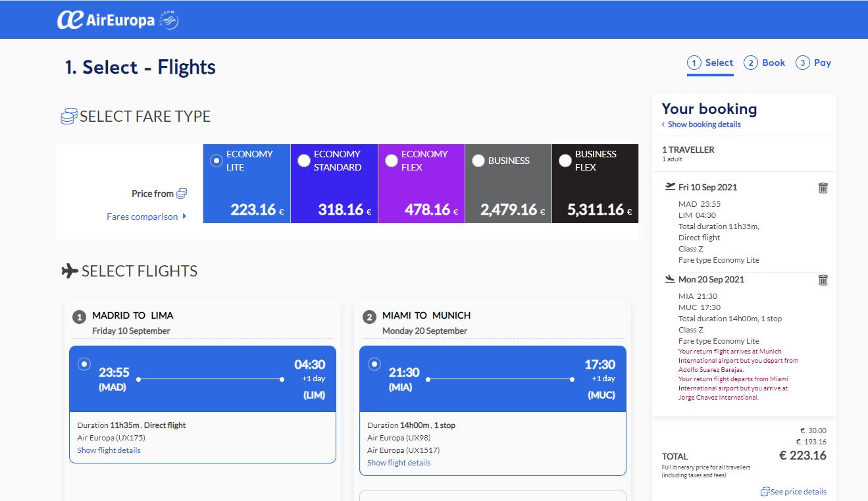
Task: Go to step 3 Pay
Action: 813,63
